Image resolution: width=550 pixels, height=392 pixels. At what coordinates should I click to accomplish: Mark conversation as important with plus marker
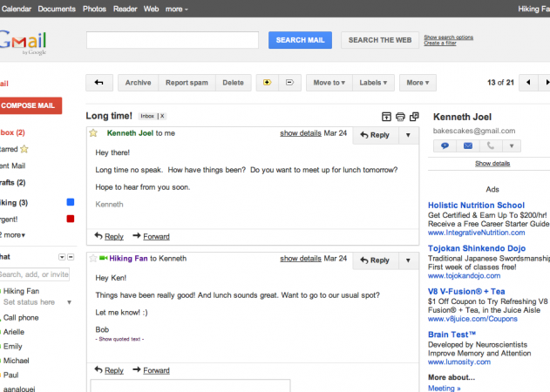(x=267, y=83)
